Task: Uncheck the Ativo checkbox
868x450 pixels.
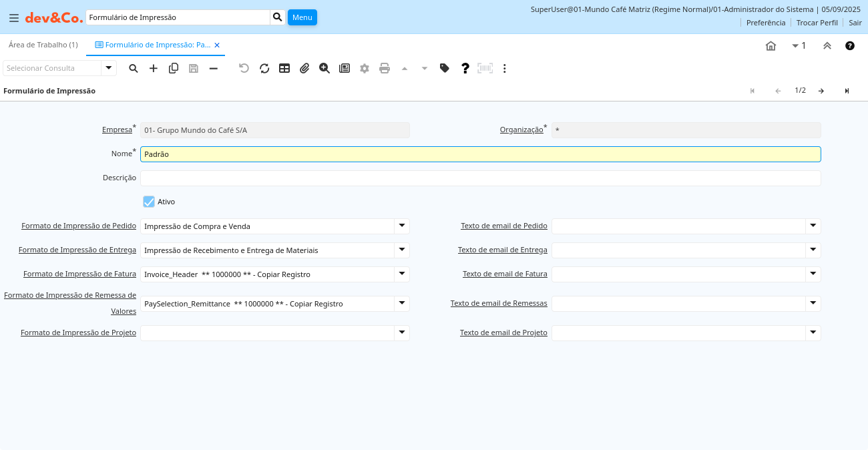Action: [149, 202]
